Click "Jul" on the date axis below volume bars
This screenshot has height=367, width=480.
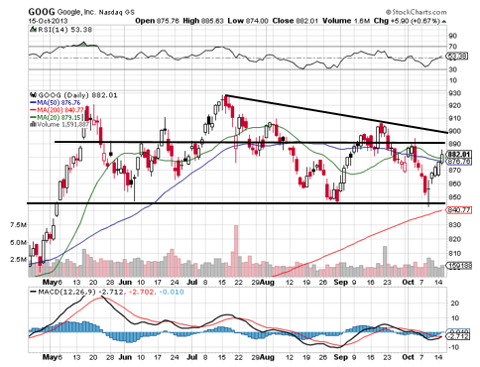pos(192,282)
